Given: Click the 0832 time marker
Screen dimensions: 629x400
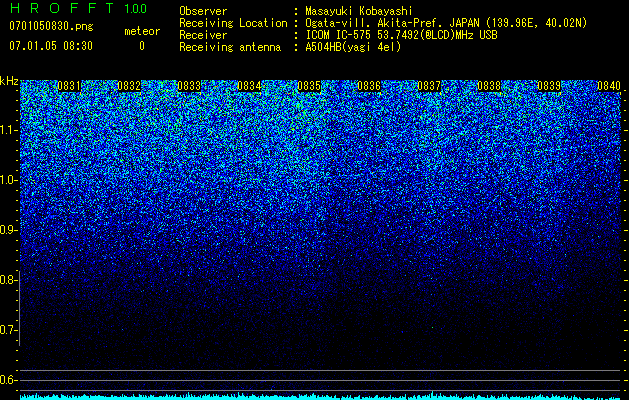Looking at the screenshot, I should pyautogui.click(x=129, y=86).
